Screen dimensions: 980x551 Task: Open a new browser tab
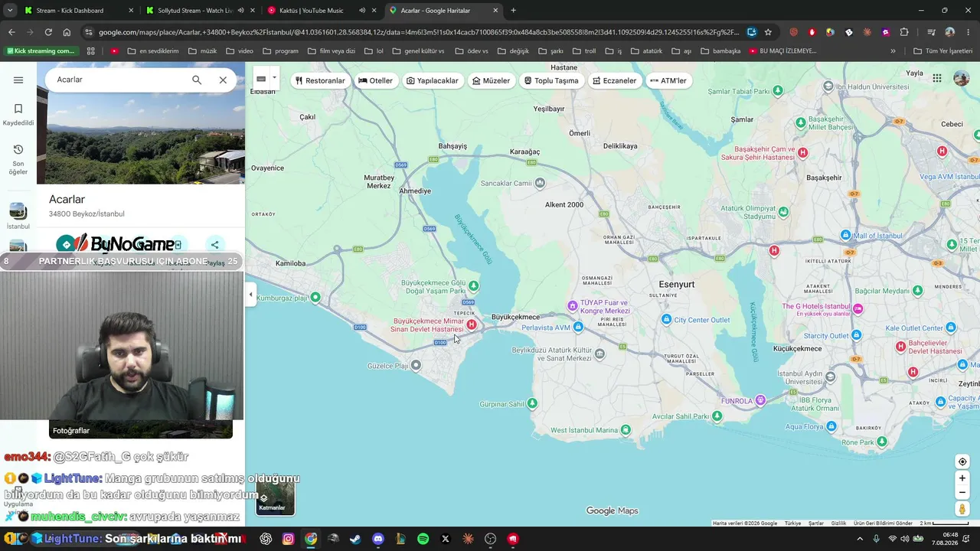(513, 11)
